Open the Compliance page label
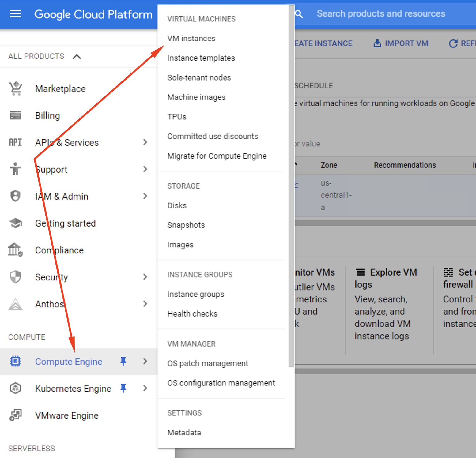The height and width of the screenshot is (458, 476). (x=59, y=250)
